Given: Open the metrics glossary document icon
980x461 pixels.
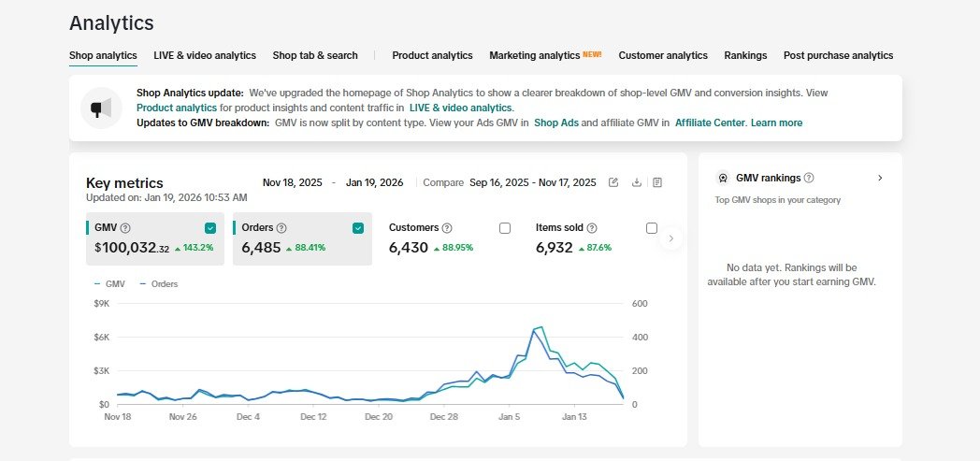Looking at the screenshot, I should 657,182.
